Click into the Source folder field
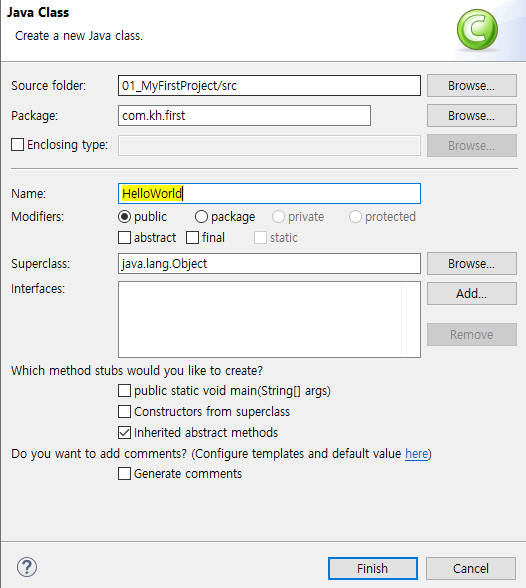 (x=269, y=86)
